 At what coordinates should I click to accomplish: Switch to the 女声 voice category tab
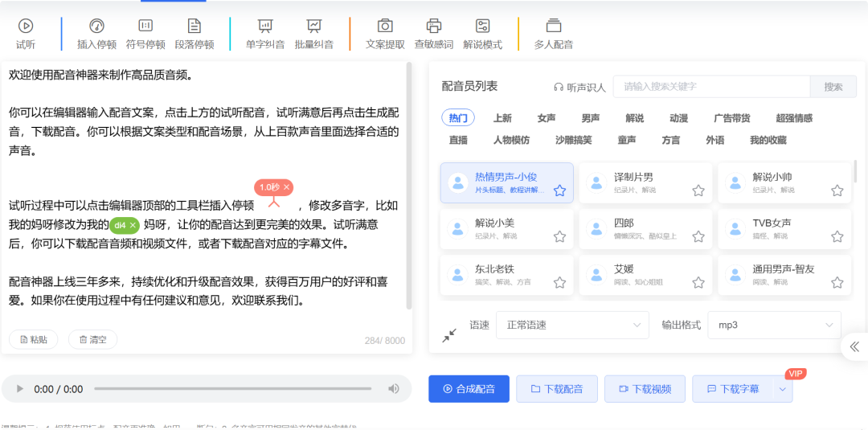tap(547, 118)
